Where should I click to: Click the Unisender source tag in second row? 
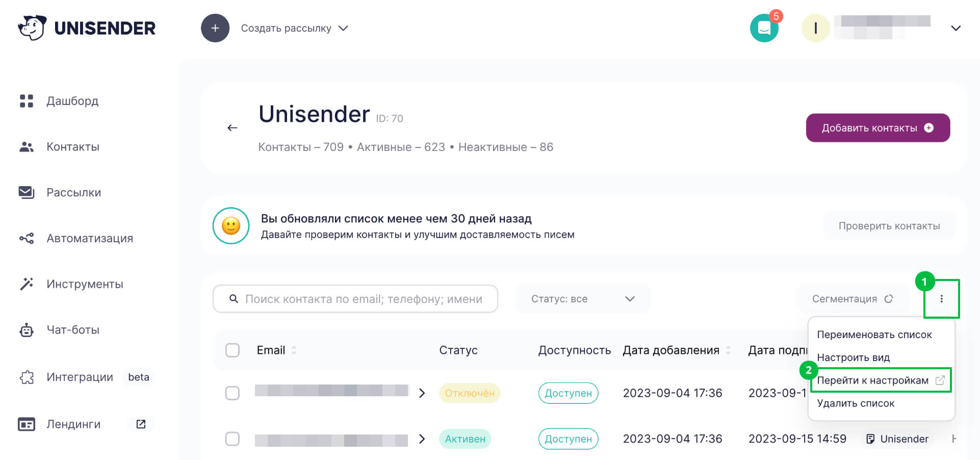(898, 439)
